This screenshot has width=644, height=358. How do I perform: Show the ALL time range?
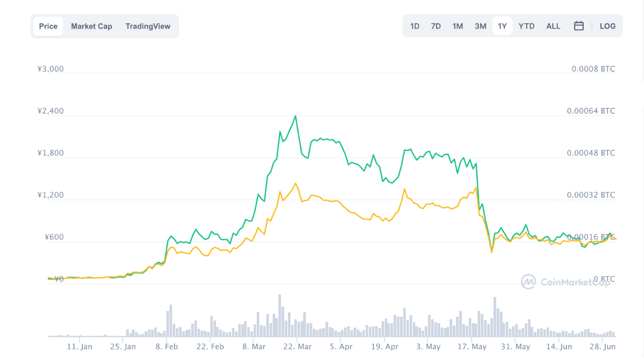tap(553, 26)
